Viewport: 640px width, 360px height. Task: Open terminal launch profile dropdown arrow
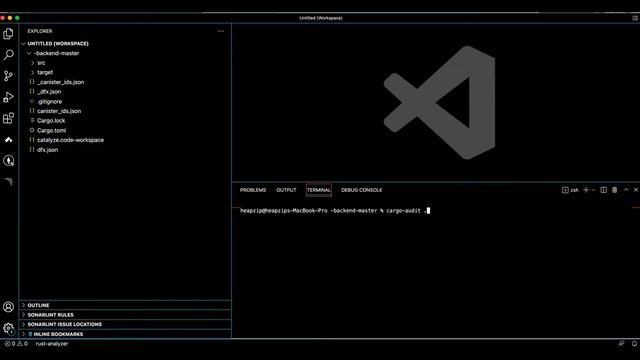pyautogui.click(x=593, y=190)
